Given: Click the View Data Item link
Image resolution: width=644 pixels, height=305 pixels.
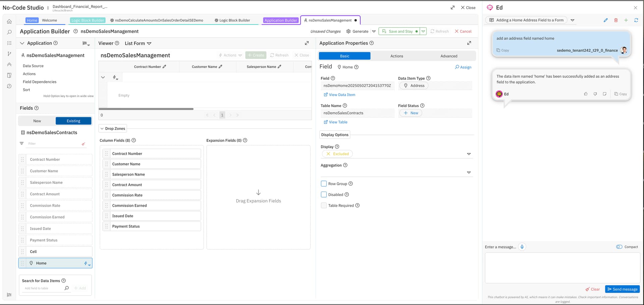Looking at the screenshot, I should click(x=339, y=95).
